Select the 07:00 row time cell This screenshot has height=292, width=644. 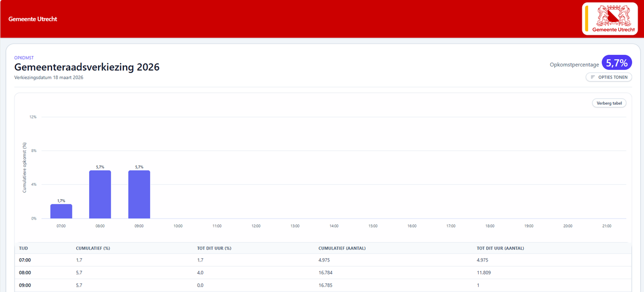24,260
